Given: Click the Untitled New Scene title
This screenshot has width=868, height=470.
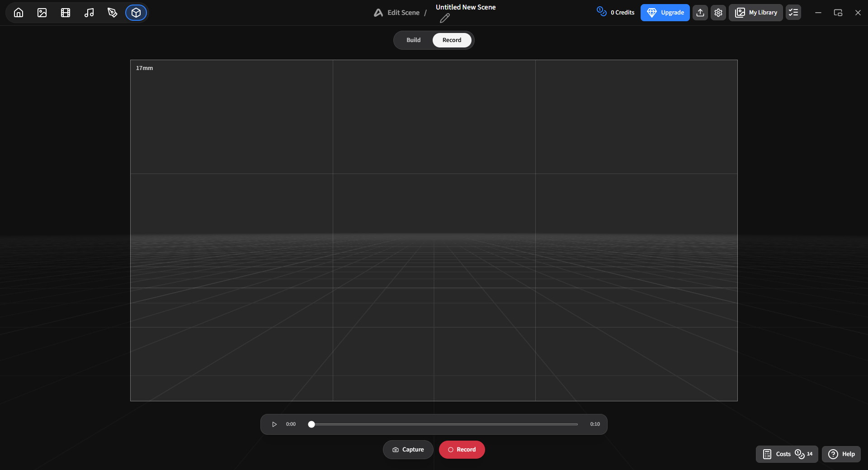Looking at the screenshot, I should point(466,7).
